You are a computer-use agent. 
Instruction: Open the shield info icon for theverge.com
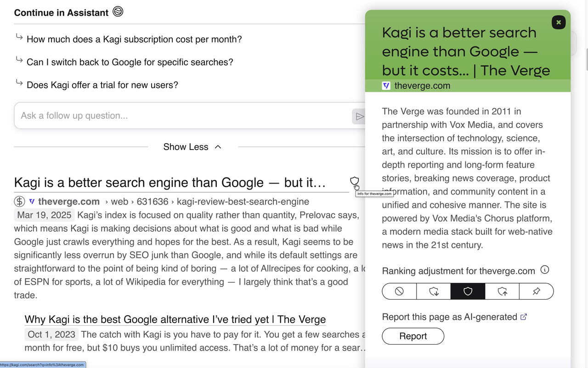(354, 181)
